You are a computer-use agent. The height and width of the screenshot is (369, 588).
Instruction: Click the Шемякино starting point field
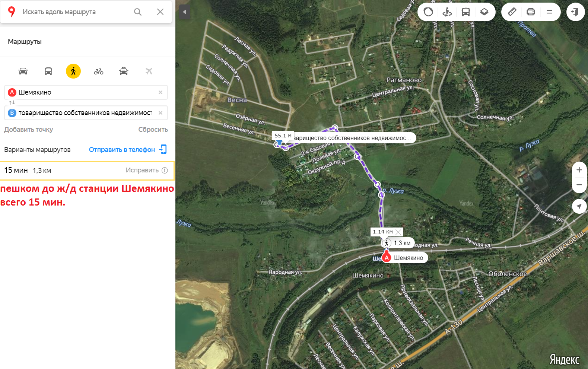pyautogui.click(x=86, y=92)
